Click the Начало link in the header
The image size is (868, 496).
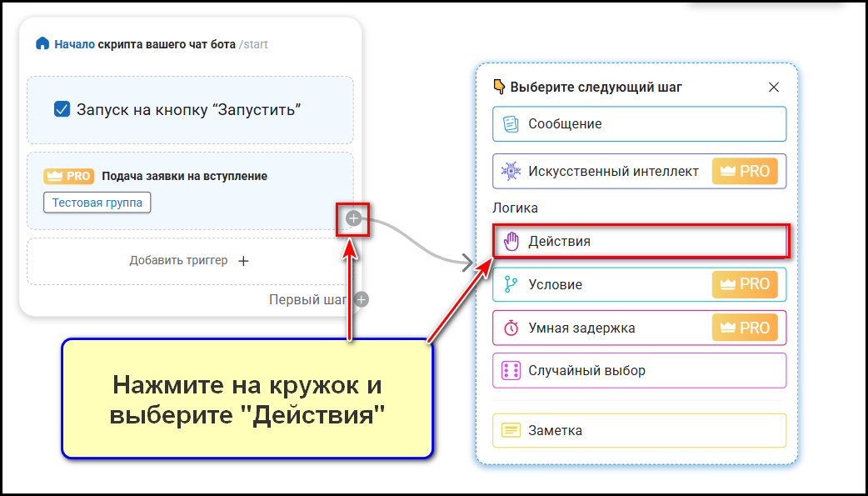pos(75,44)
